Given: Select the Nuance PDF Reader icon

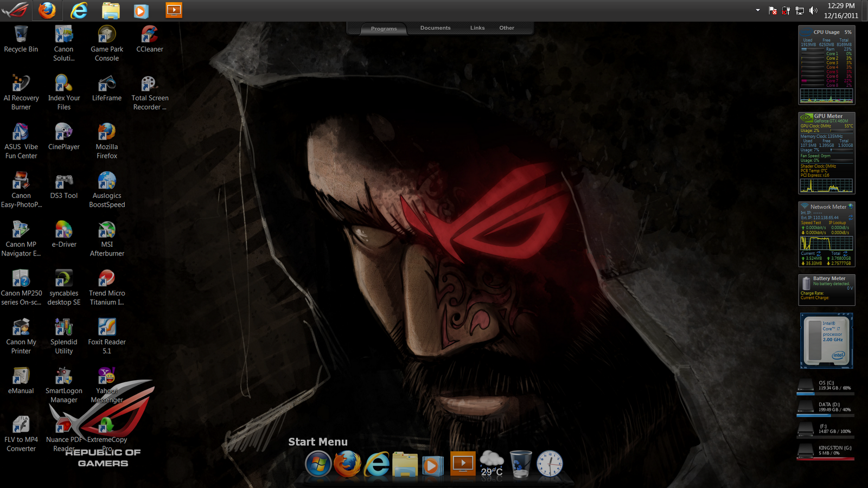Looking at the screenshot, I should pyautogui.click(x=64, y=434).
